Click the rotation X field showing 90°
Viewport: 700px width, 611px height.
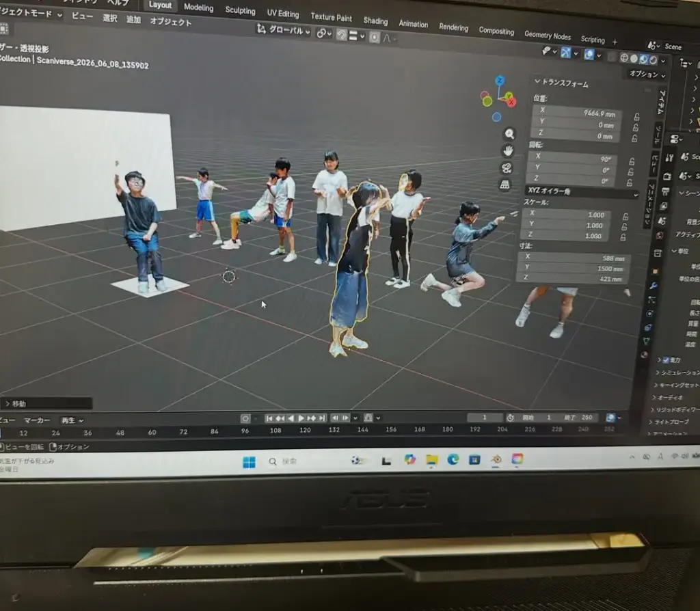[572, 158]
